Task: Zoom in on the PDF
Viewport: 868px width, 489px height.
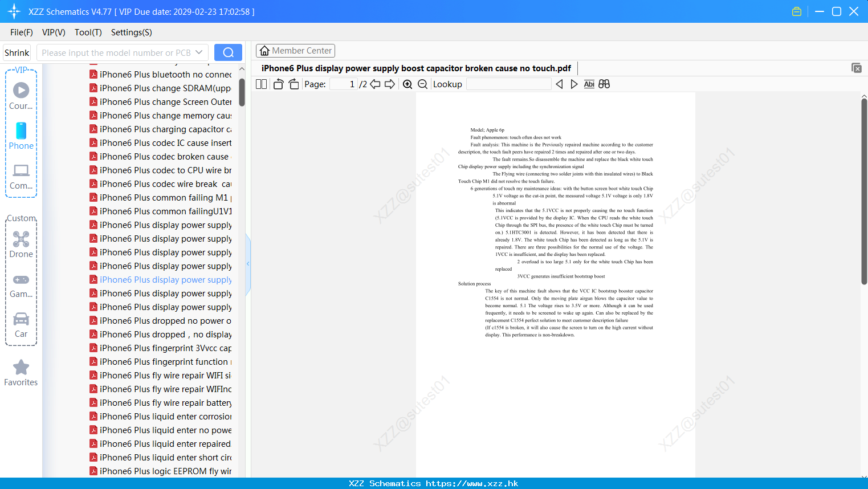Action: pyautogui.click(x=407, y=84)
